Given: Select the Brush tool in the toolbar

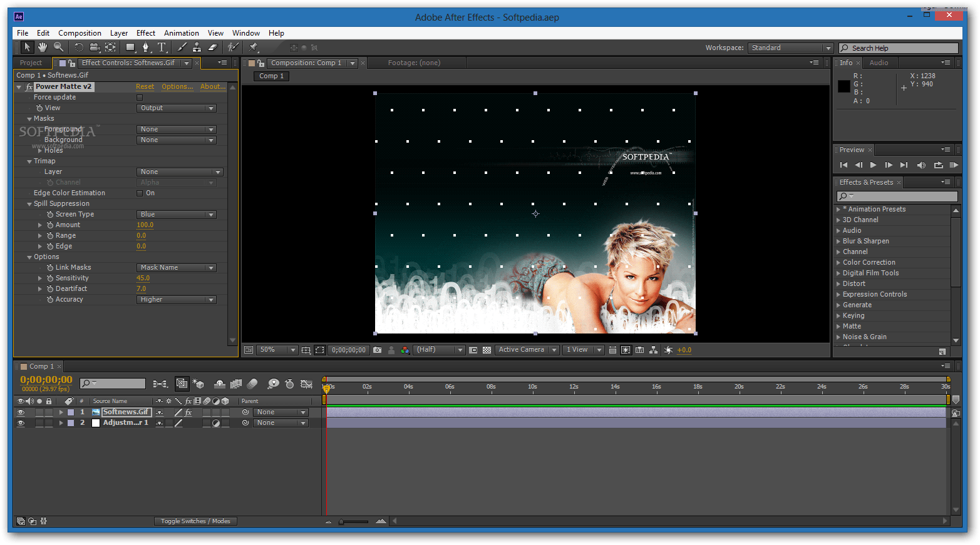Looking at the screenshot, I should (182, 47).
